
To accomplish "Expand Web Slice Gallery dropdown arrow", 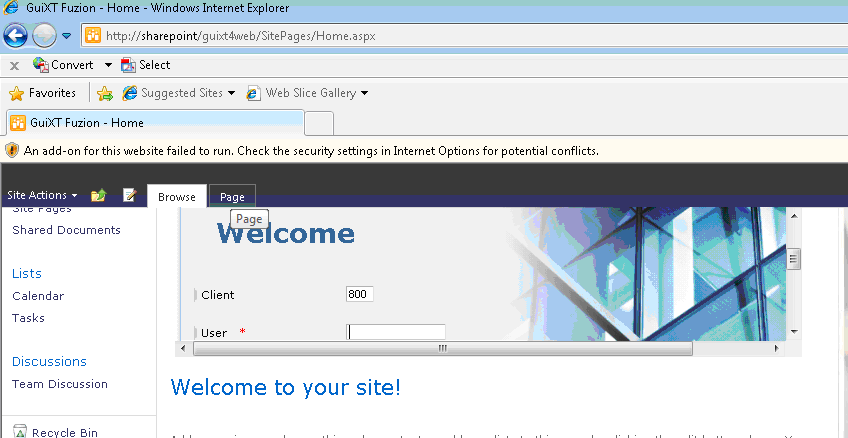I will pyautogui.click(x=364, y=93).
